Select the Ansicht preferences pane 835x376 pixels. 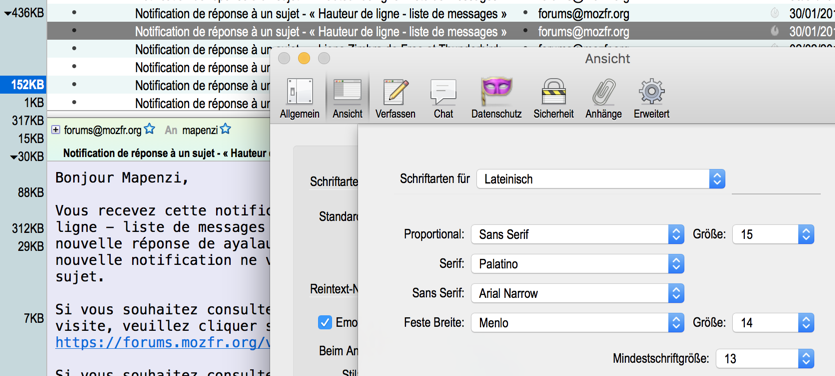347,99
